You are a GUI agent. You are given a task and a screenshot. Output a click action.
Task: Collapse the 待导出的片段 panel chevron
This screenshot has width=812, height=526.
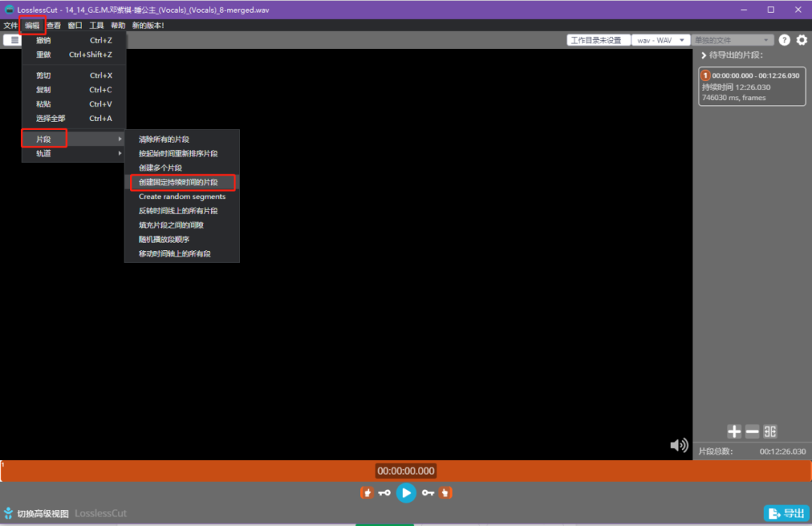(704, 56)
